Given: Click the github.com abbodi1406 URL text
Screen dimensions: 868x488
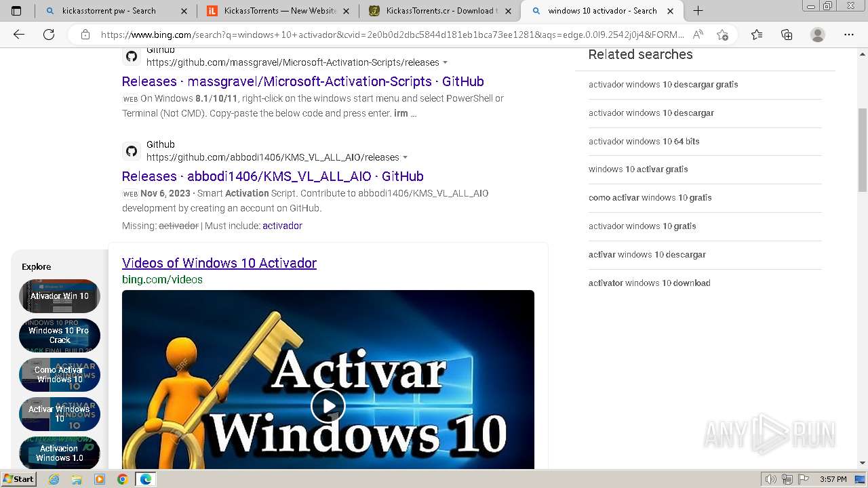Looking at the screenshot, I should [x=273, y=157].
